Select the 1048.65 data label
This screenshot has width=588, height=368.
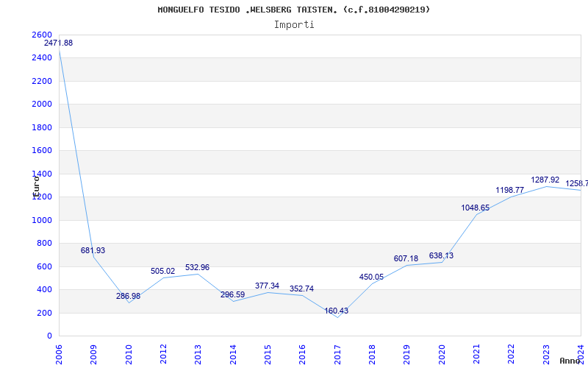(x=475, y=208)
